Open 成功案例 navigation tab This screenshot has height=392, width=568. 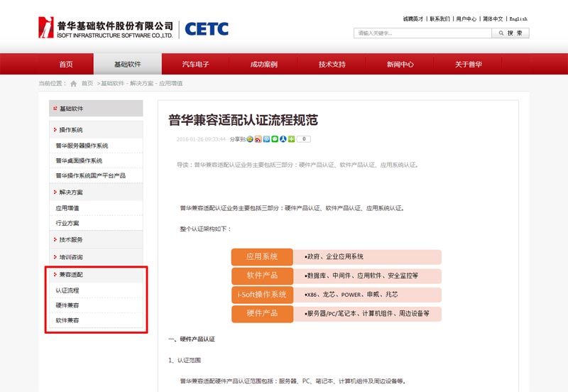[263, 64]
